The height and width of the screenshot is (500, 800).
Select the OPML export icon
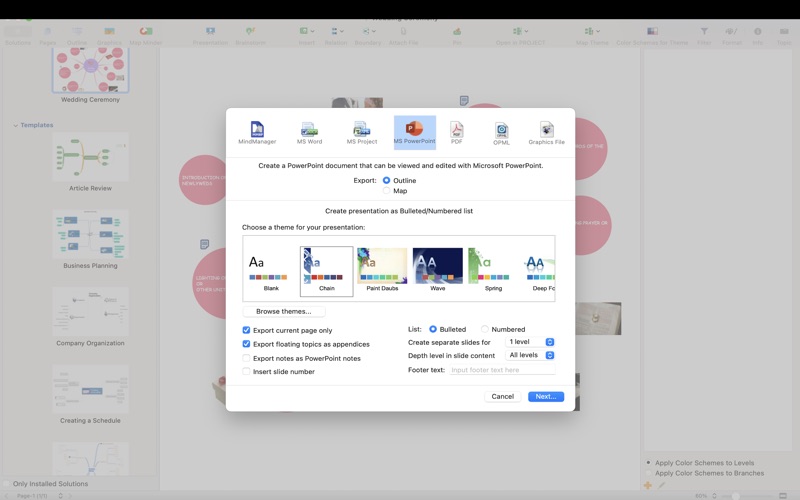[502, 134]
